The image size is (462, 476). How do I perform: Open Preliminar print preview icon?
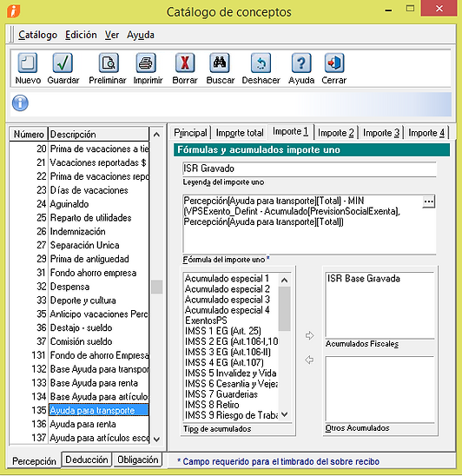[x=109, y=63]
